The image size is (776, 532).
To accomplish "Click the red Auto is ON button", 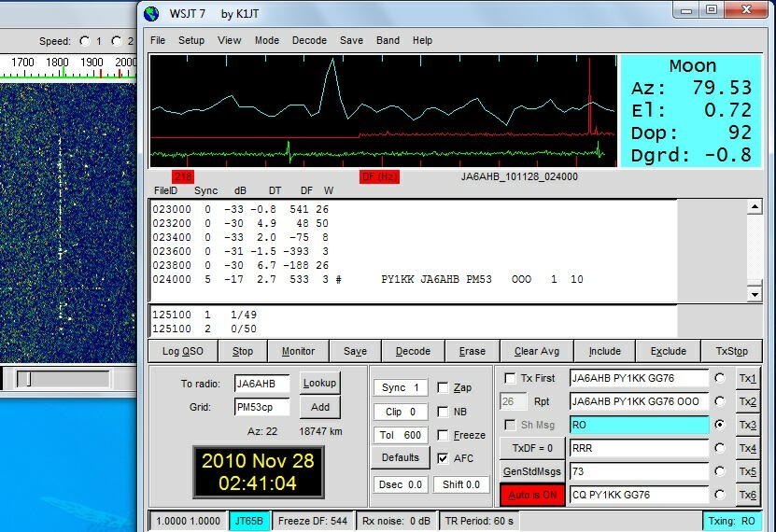I will pos(532,495).
